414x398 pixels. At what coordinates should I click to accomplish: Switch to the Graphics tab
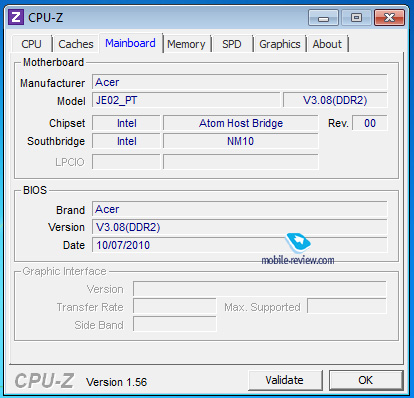(280, 44)
